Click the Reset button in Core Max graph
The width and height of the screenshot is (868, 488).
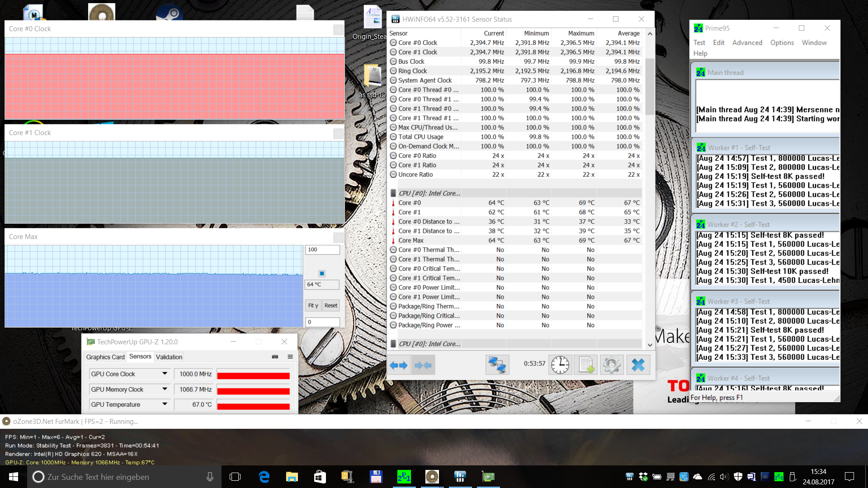(x=331, y=305)
